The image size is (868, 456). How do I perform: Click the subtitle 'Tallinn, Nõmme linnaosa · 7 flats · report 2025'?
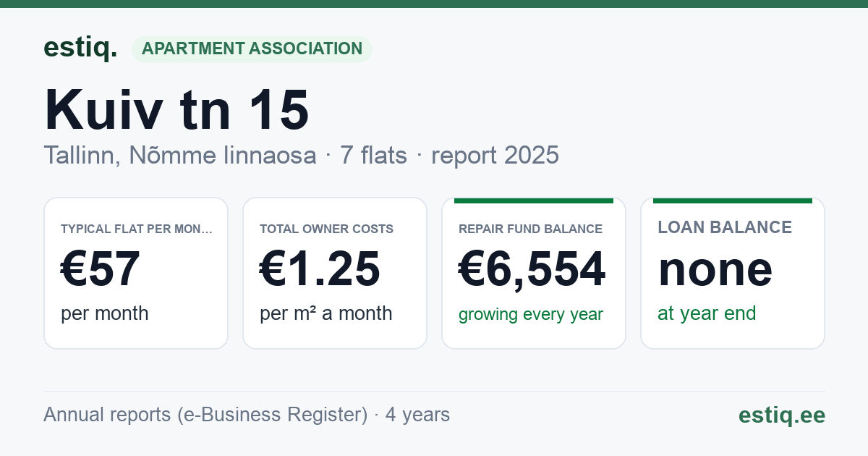[301, 156]
